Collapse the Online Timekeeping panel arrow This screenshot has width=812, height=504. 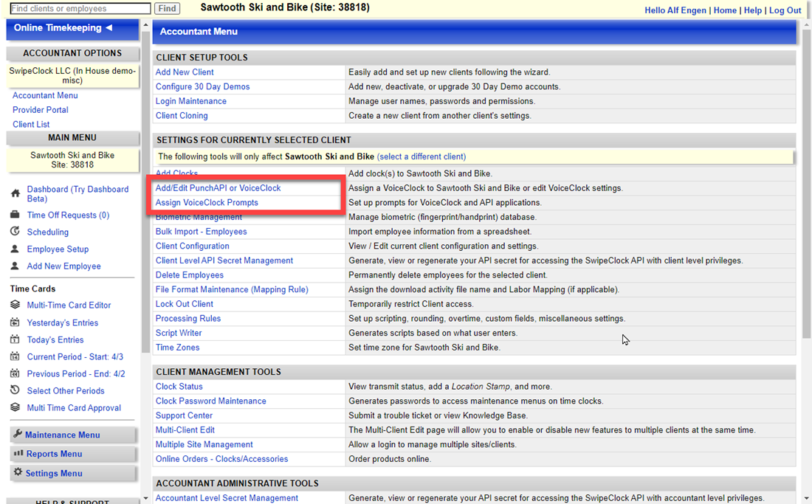click(x=109, y=27)
